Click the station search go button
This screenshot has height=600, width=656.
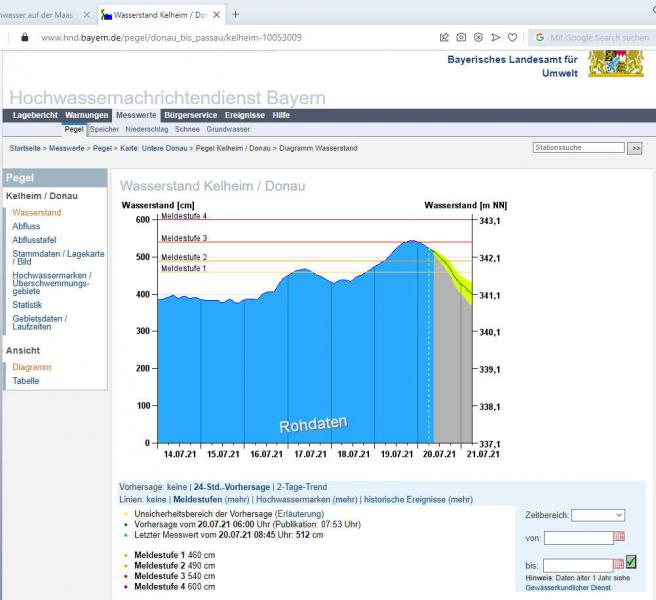pos(635,148)
